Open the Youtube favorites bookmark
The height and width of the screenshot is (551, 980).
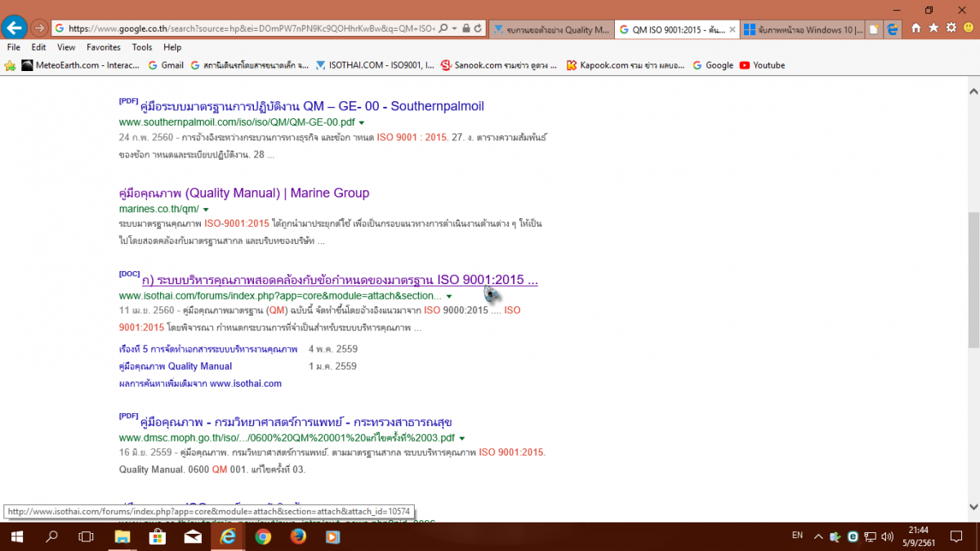tap(762, 65)
